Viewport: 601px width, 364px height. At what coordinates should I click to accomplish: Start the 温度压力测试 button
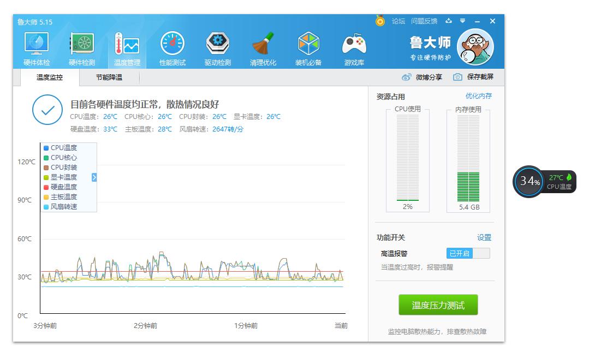point(438,305)
